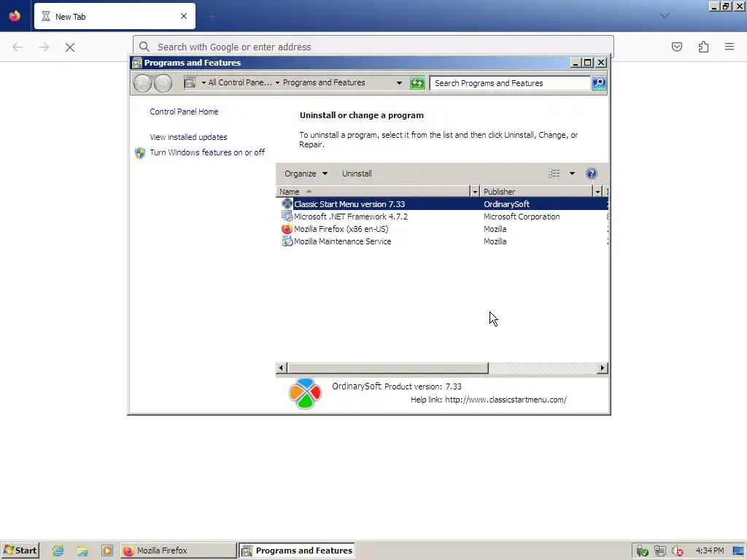Expand Firefox list all tabs chevron

coord(665,16)
